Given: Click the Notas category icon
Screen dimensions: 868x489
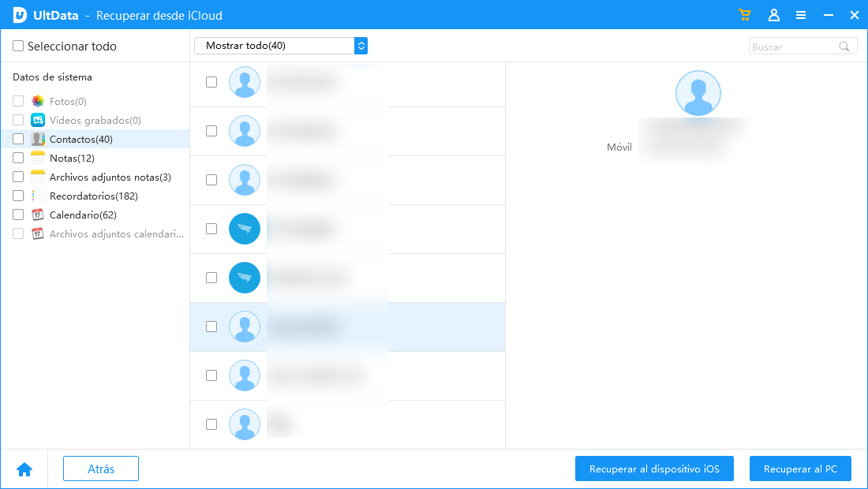Looking at the screenshot, I should 38,158.
